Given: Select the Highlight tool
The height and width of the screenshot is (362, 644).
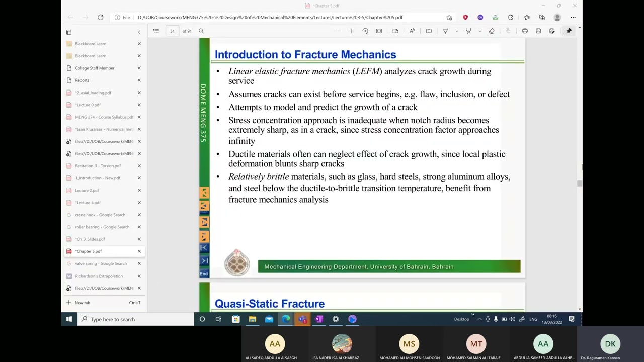Looking at the screenshot, I should click(x=468, y=31).
